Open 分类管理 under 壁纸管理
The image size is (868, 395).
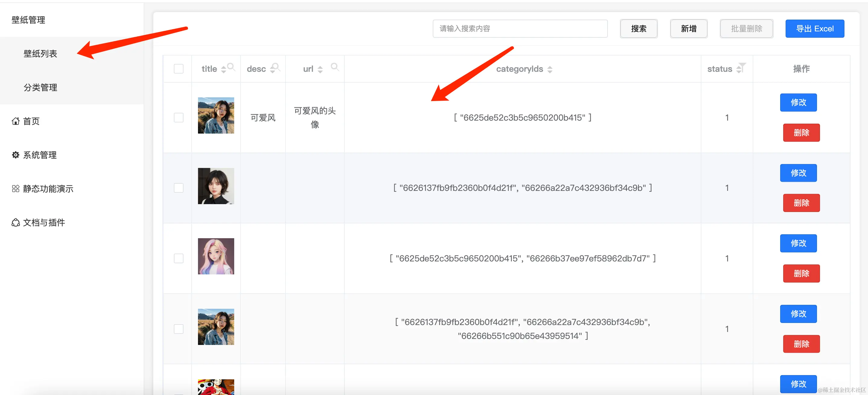point(40,87)
